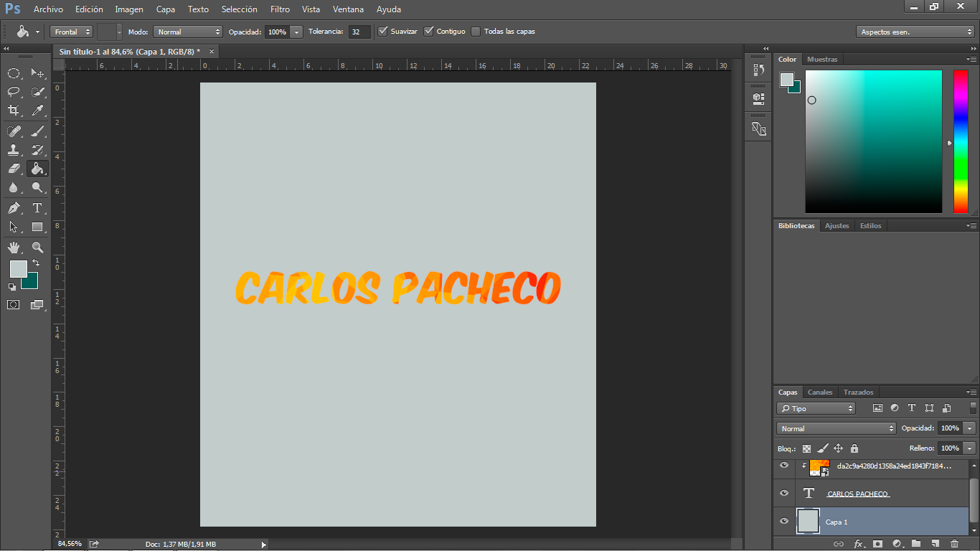
Task: Switch to the Muestras tab
Action: (822, 60)
